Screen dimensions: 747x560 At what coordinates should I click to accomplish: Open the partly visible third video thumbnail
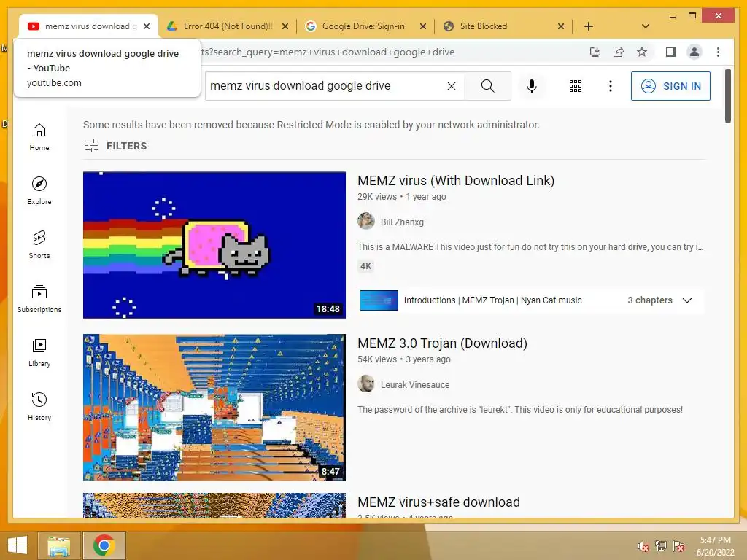click(x=214, y=505)
